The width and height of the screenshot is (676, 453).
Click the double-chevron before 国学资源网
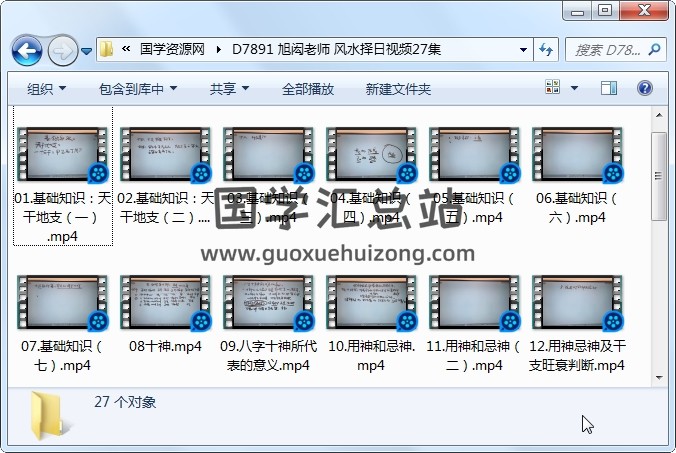(126, 49)
